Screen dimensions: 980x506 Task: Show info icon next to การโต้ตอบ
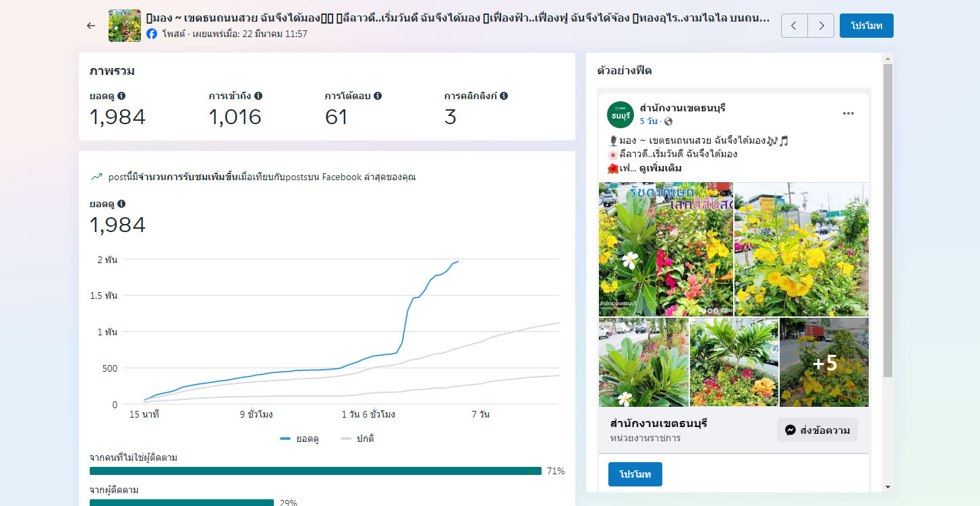[378, 96]
